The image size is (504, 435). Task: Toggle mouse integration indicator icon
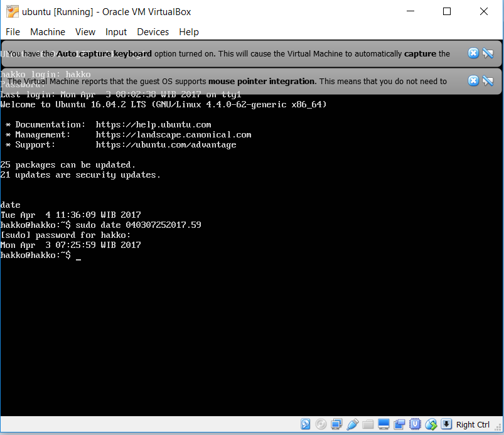click(431, 424)
